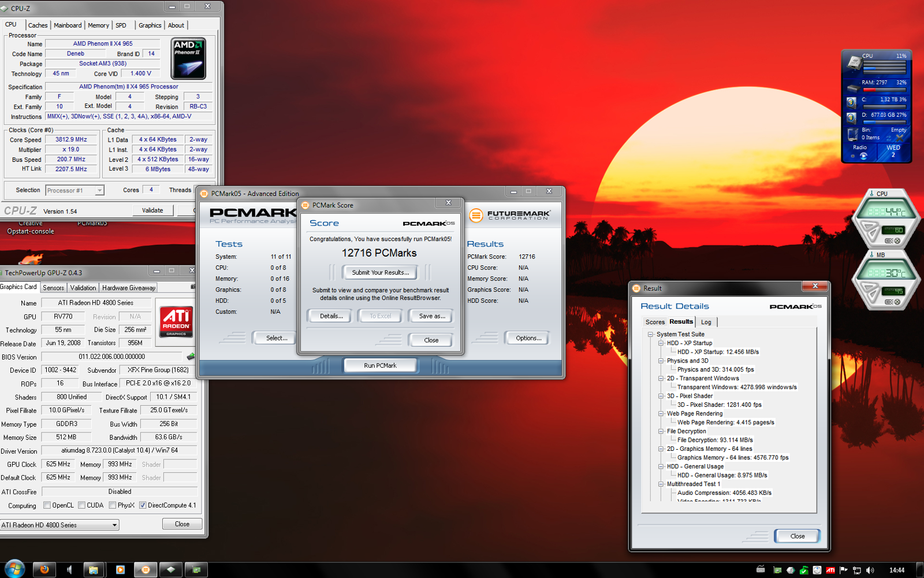Screen dimensions: 924x578
Task: Open the system volume icon in the tray
Action: [x=870, y=570]
